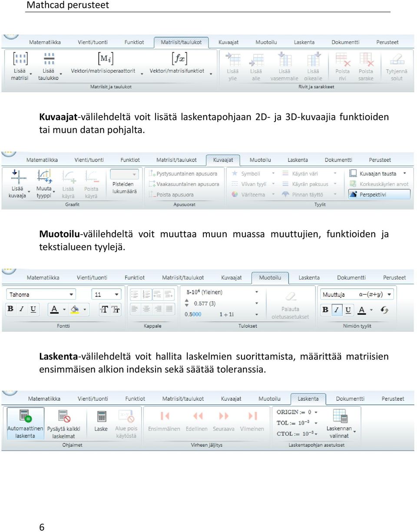Open Dokumentti tab in the top ribbon

(345, 42)
